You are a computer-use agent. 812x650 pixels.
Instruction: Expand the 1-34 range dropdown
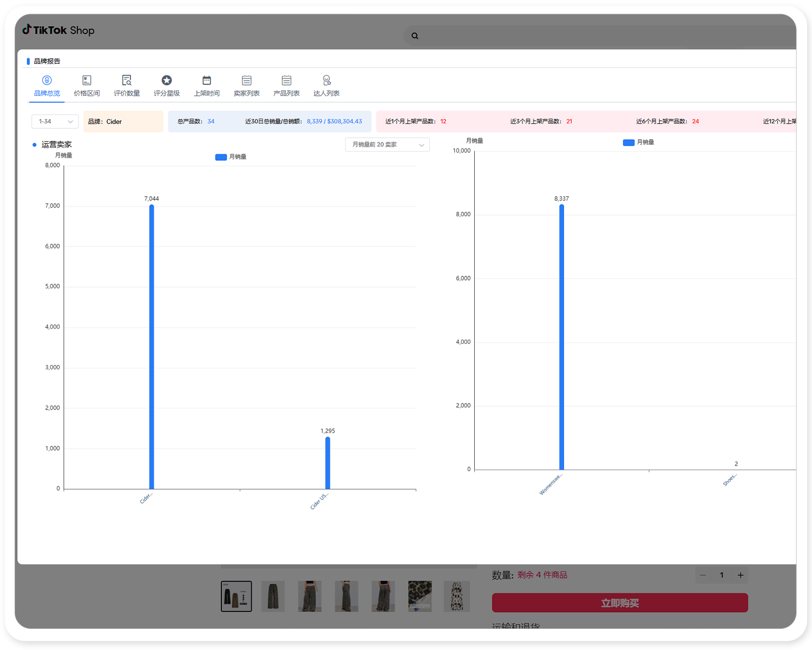pos(55,121)
